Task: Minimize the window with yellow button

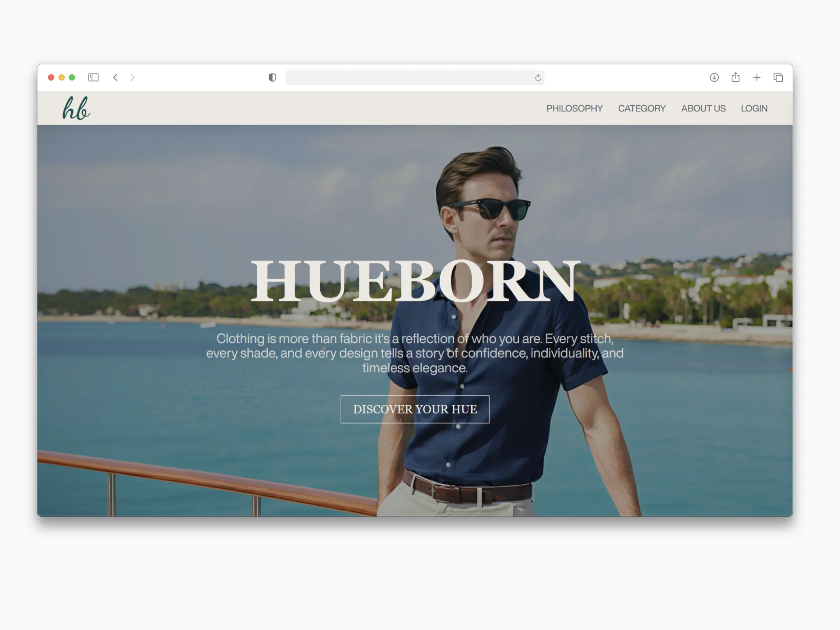Action: click(x=62, y=77)
